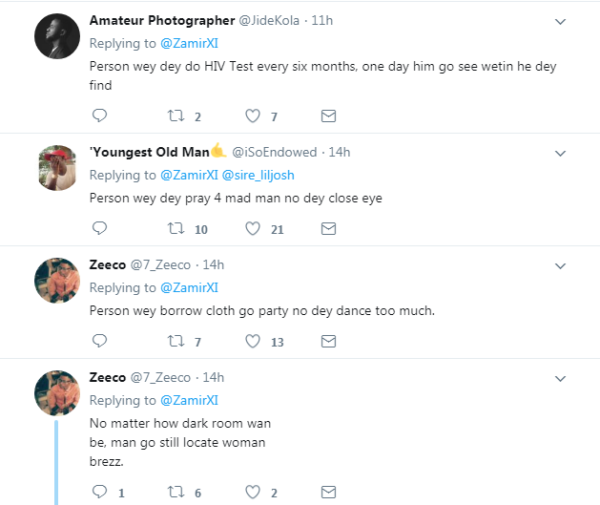Click the 11h timestamp on the first tweet
The image size is (600, 505).
click(x=325, y=20)
